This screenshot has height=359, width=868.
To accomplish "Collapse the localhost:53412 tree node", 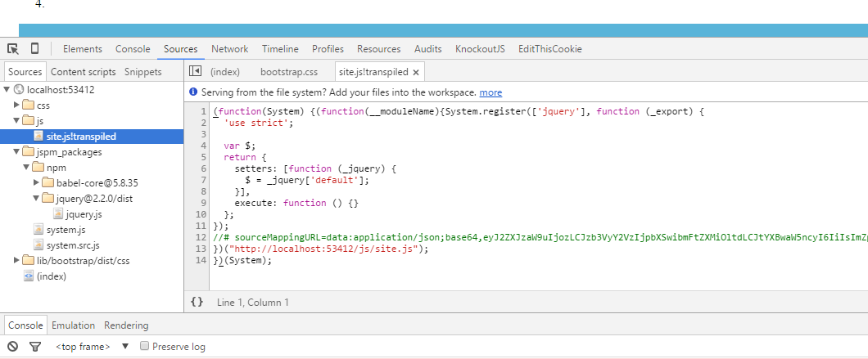I will [7, 89].
